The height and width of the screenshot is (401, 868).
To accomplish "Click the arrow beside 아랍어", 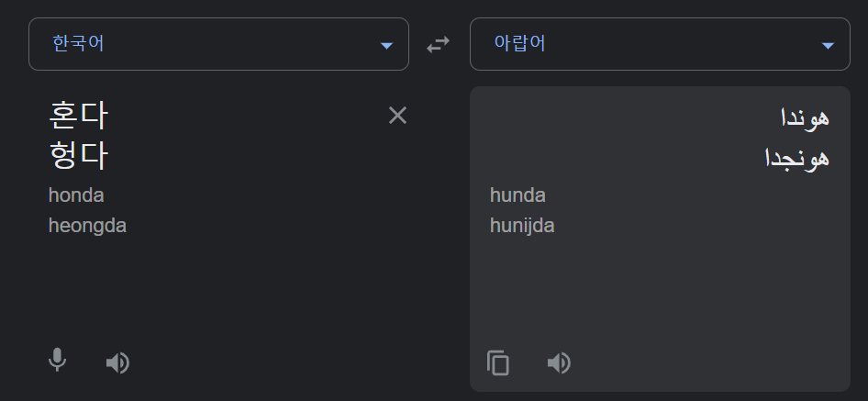I will point(829,45).
